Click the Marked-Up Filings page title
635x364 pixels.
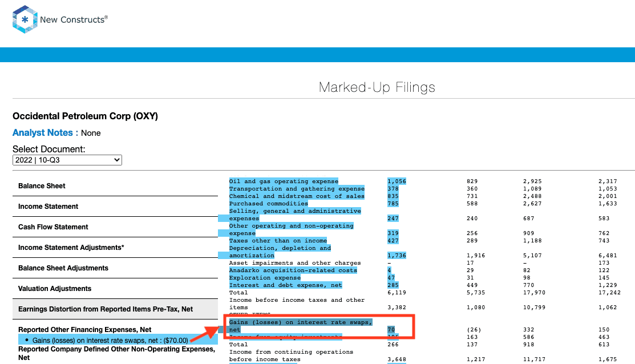pos(377,87)
